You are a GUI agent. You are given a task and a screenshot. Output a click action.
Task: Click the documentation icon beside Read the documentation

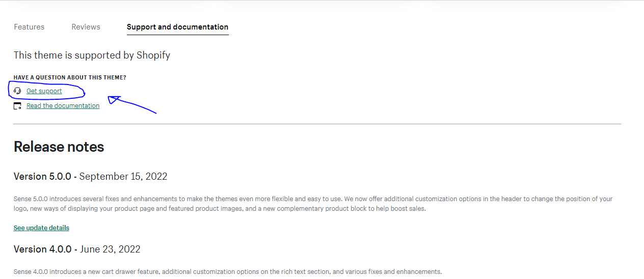pos(18,106)
